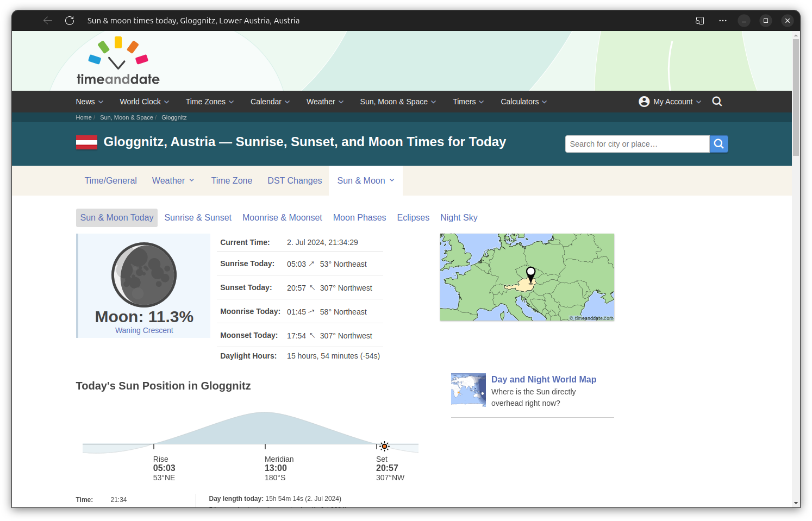This screenshot has height=521, width=812.
Task: Click the sun marker on position graph
Action: (384, 446)
